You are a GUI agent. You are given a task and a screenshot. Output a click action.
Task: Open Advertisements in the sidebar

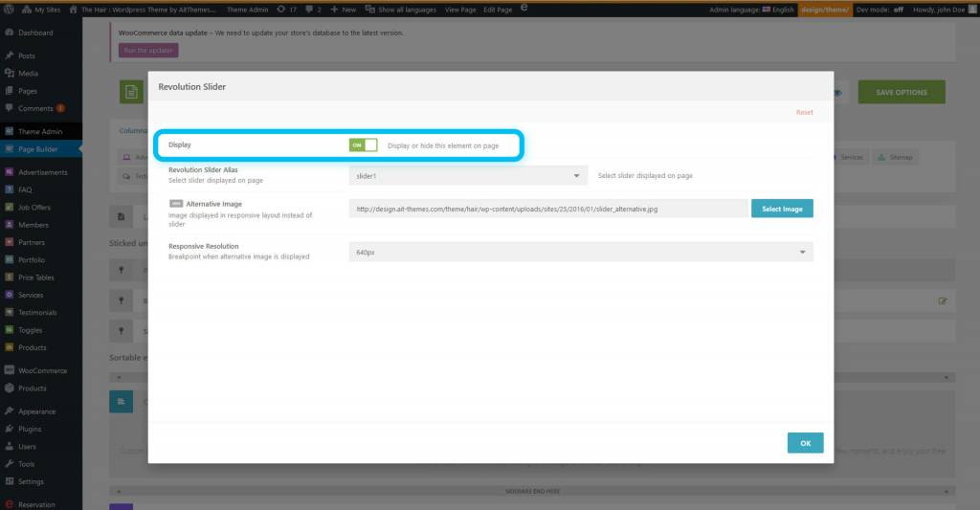42,172
